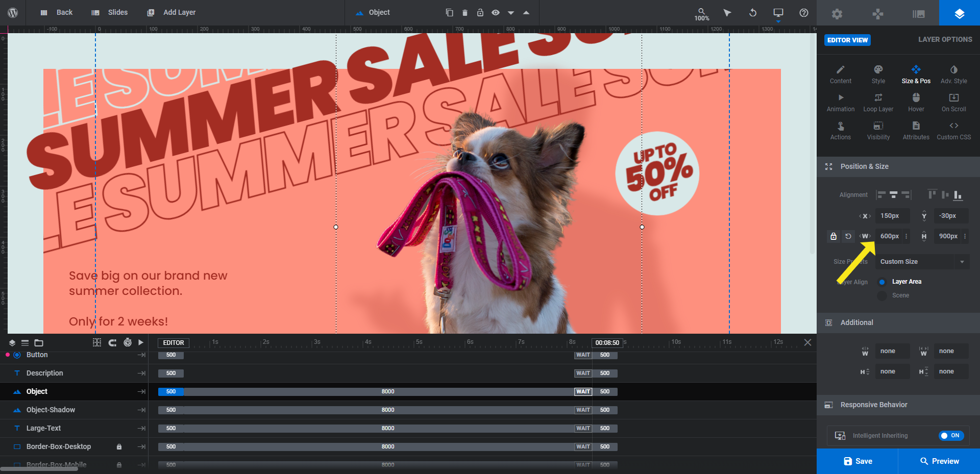The height and width of the screenshot is (474, 980).
Task: Align layer horizontally to the right
Action: [x=906, y=195]
